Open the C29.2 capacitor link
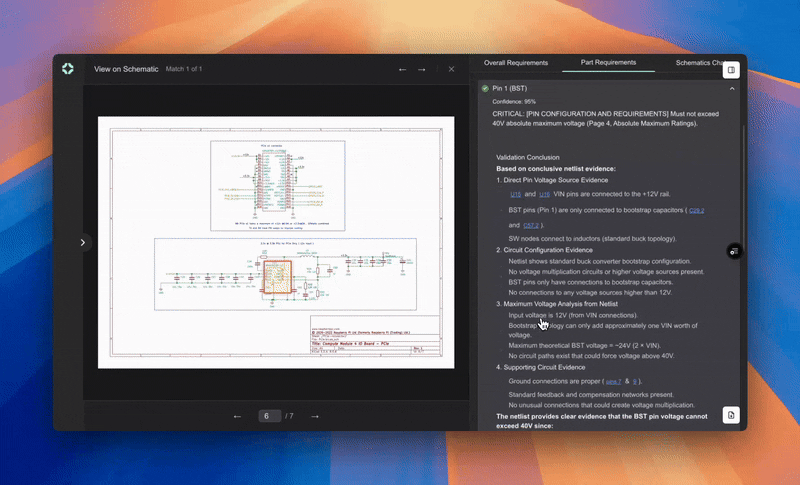 [x=697, y=210]
